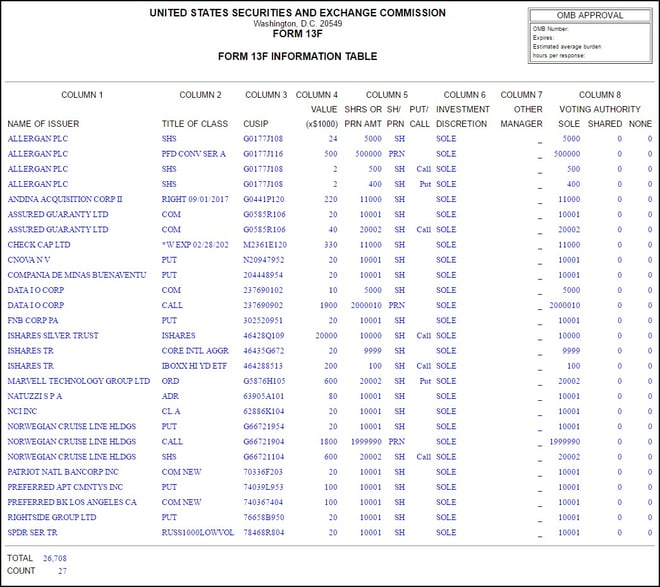Click the value 20000 for iShares Silver
This screenshot has width=660, height=587.
click(326, 335)
